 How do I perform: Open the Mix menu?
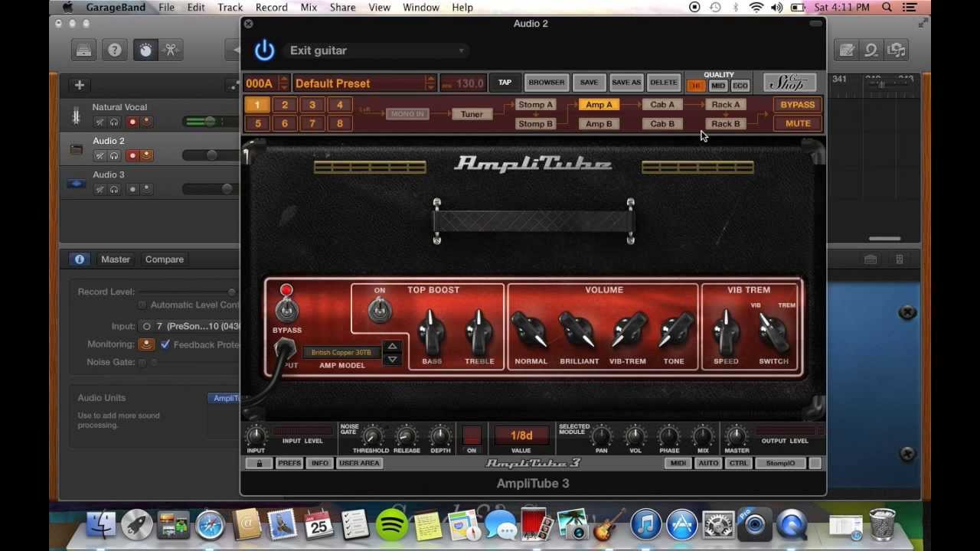pos(309,8)
